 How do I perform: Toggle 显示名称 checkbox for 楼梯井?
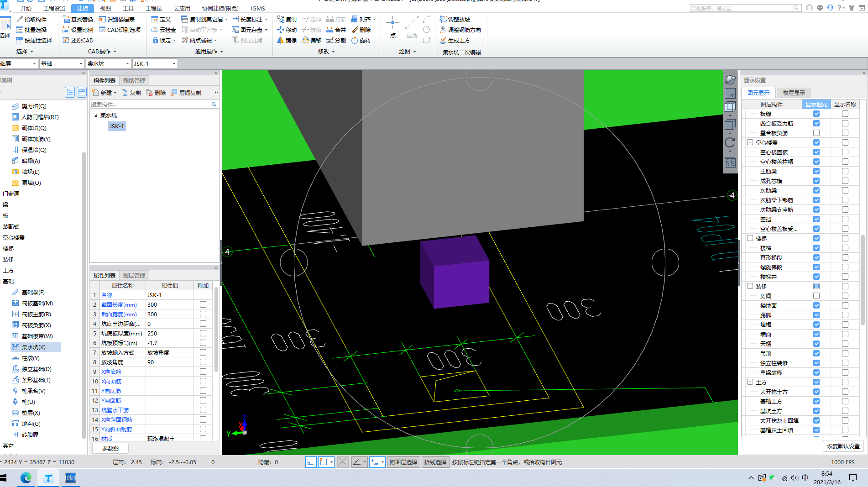coord(845,277)
